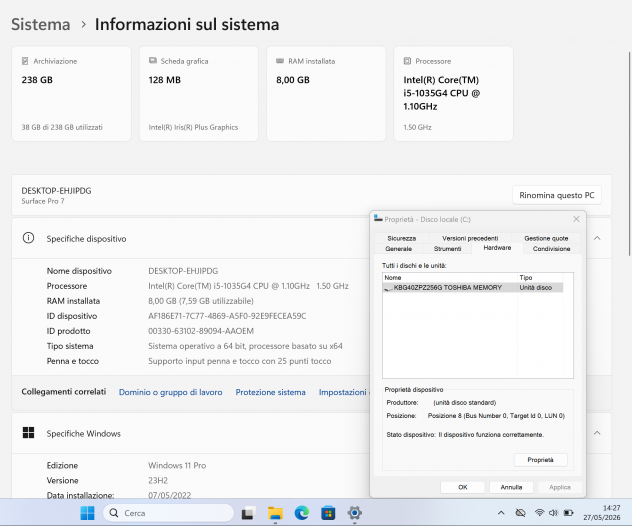Click the Surface Pro 7 model text
Screen dimensions: 632x526
click(x=43, y=201)
